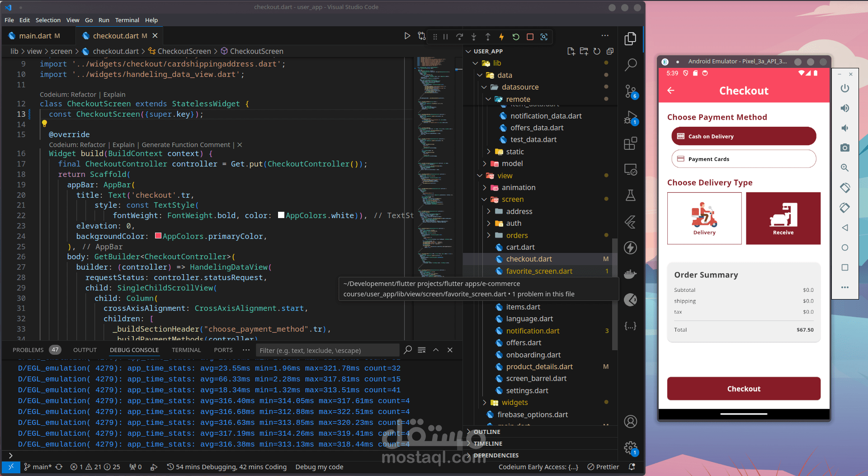Take emulator screenshot with camera icon
This screenshot has height=476, width=868.
coord(844,148)
